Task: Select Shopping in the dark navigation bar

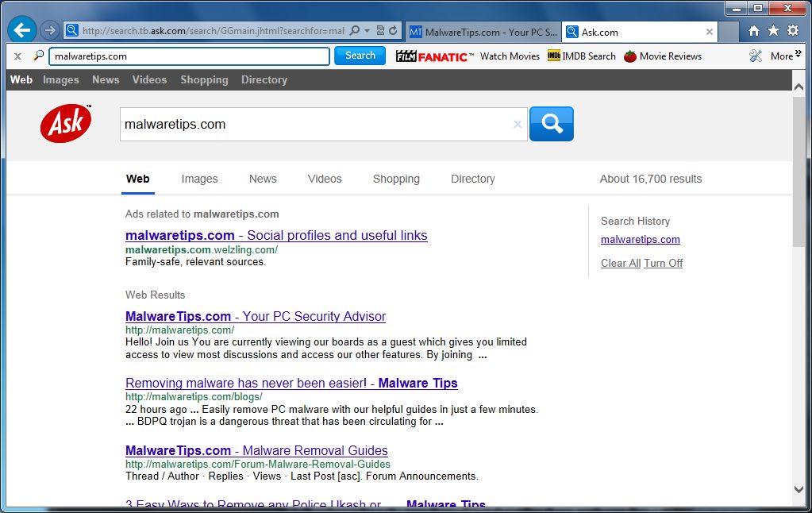Action: coord(204,79)
